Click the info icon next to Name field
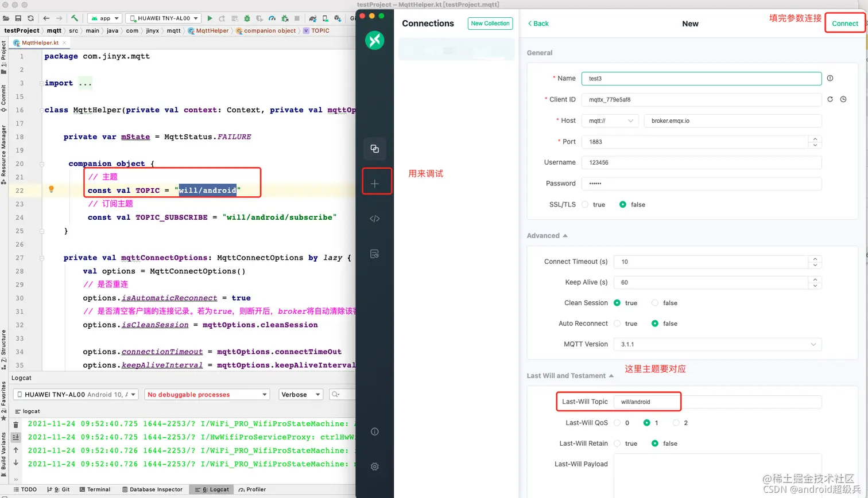 point(830,78)
